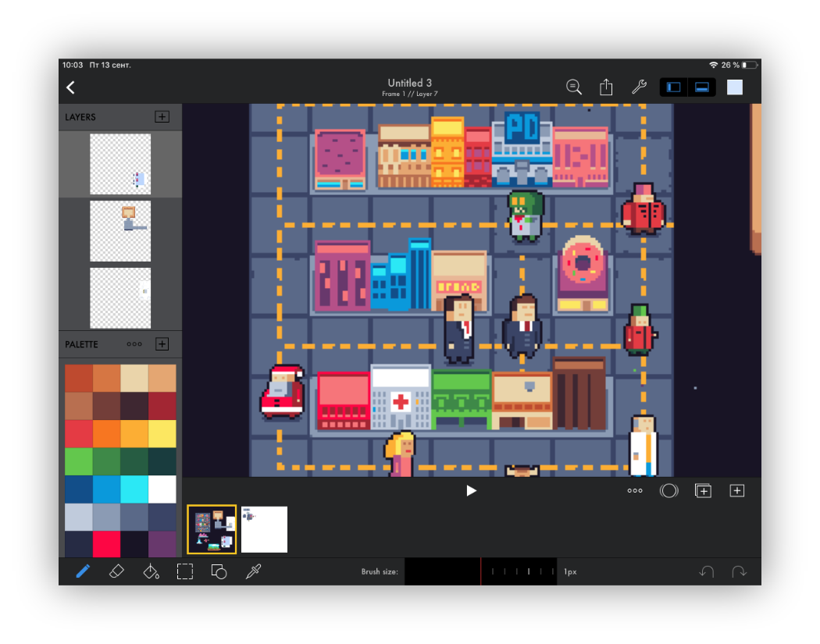Pick the rust brown palette color
Screen dimensions: 820x644
(78, 379)
